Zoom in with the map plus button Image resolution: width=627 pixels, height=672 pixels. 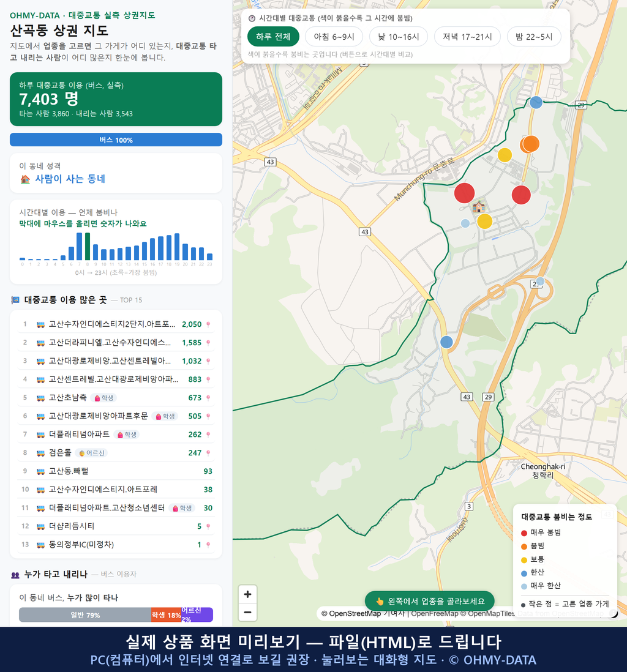point(247,594)
